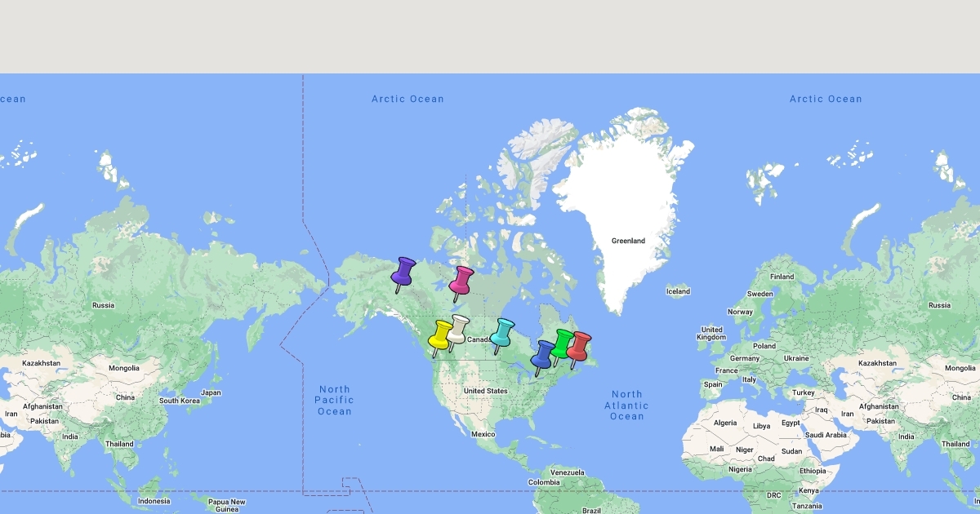This screenshot has height=514, width=980.
Task: Click the Mexico country label
Action: [x=483, y=434]
